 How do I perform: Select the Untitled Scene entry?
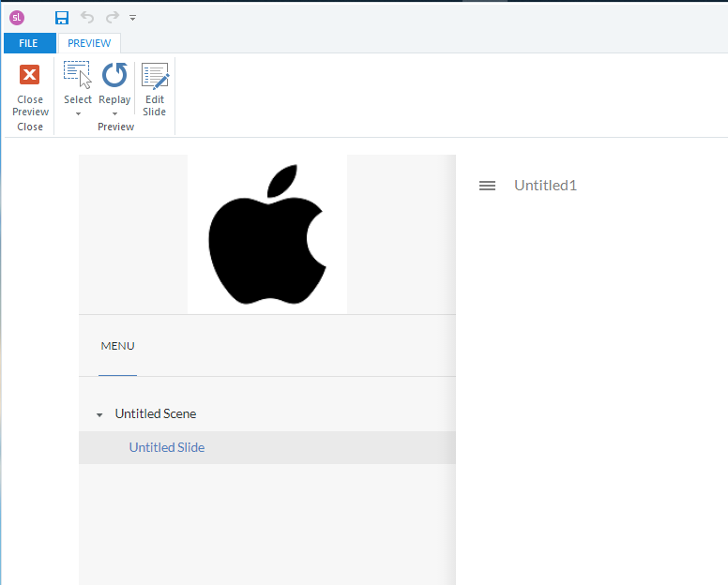point(156,413)
